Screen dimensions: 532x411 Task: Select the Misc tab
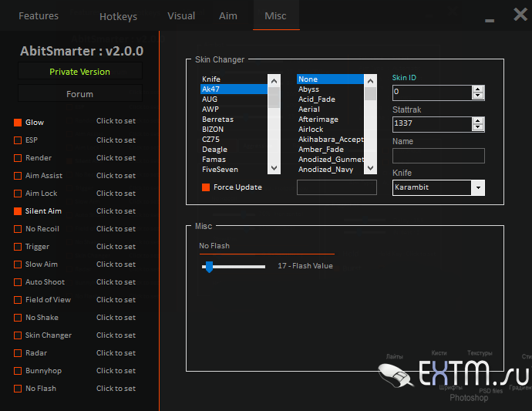coord(275,15)
